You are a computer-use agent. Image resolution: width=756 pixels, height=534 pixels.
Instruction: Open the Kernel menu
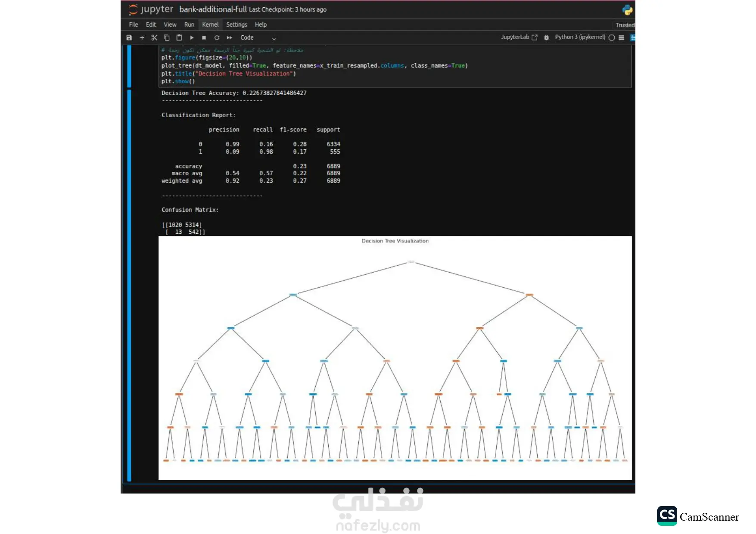[x=210, y=25]
